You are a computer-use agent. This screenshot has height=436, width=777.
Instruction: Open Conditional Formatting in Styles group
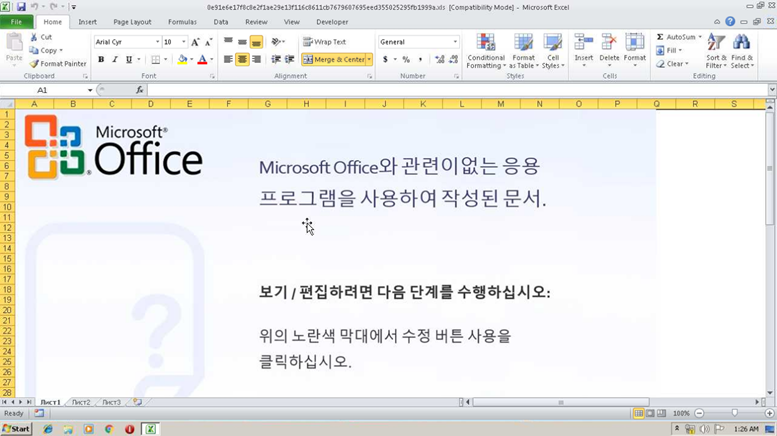[x=486, y=50]
